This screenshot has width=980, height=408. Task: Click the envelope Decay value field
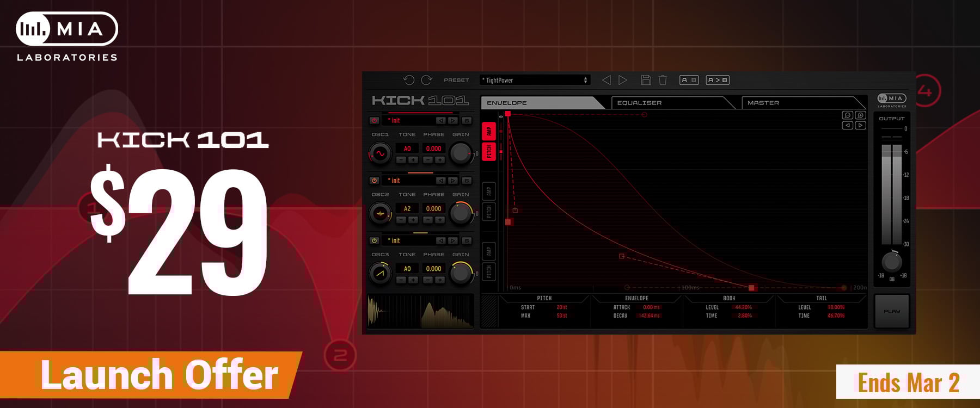click(x=649, y=316)
